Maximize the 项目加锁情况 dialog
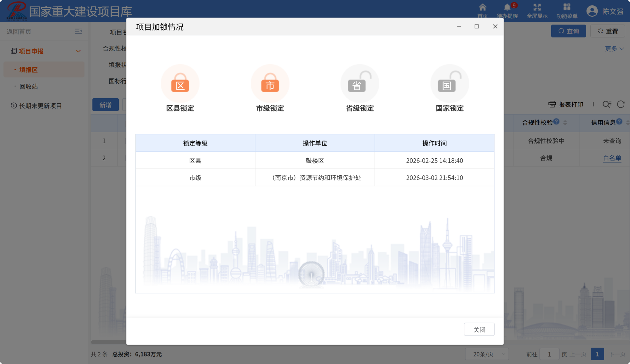Image resolution: width=630 pixels, height=364 pixels. coord(477,26)
